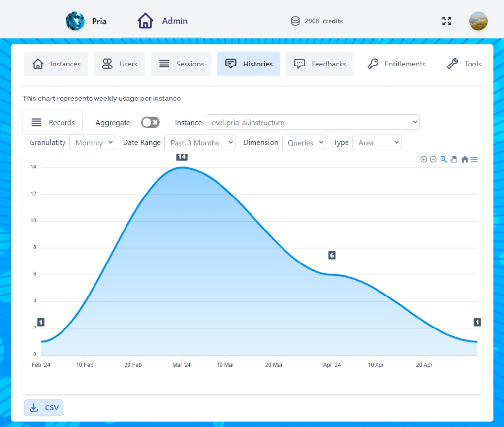Change the chart Type dropdown

(377, 142)
